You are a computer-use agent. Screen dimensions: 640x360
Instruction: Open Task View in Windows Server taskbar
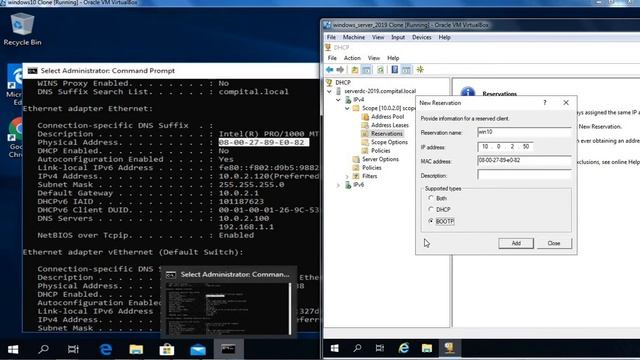(x=380, y=348)
